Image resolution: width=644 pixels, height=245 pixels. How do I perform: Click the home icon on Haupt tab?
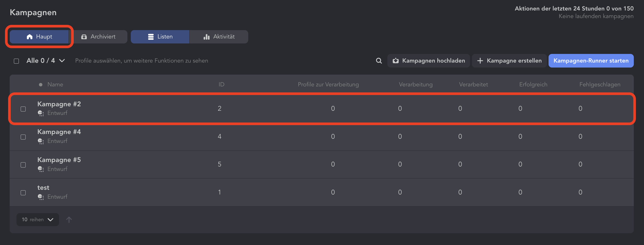pos(30,37)
